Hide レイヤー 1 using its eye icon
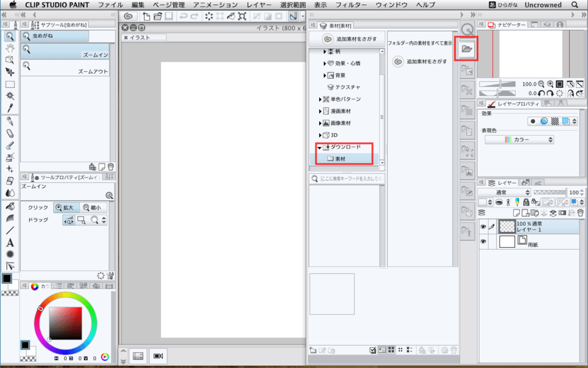Viewport: 588px width, 368px height. pyautogui.click(x=483, y=226)
